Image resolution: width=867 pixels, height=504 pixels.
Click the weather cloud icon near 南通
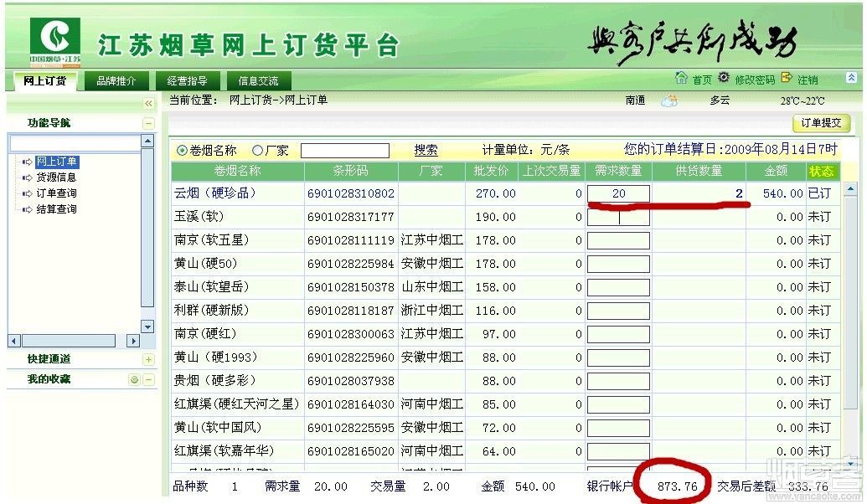click(669, 100)
